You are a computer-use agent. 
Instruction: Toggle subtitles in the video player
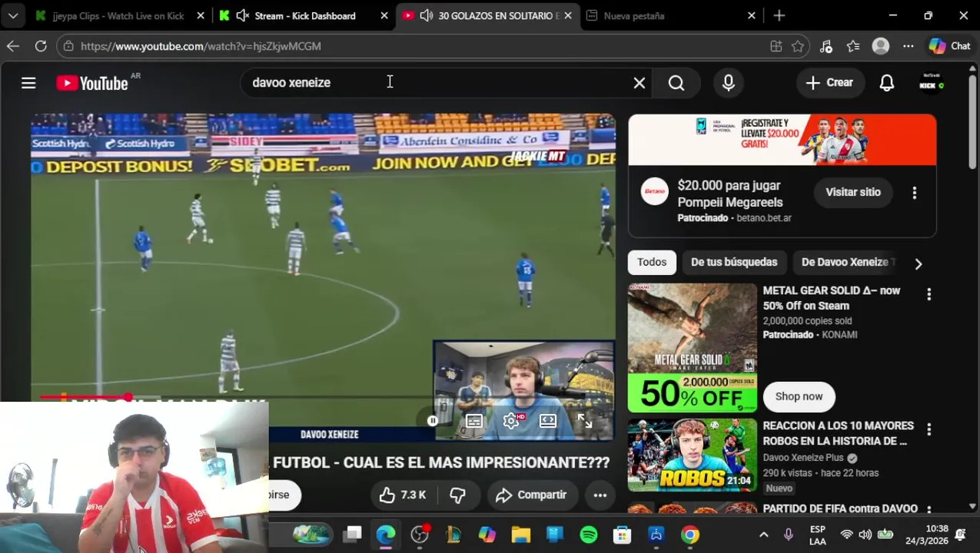coord(474,421)
